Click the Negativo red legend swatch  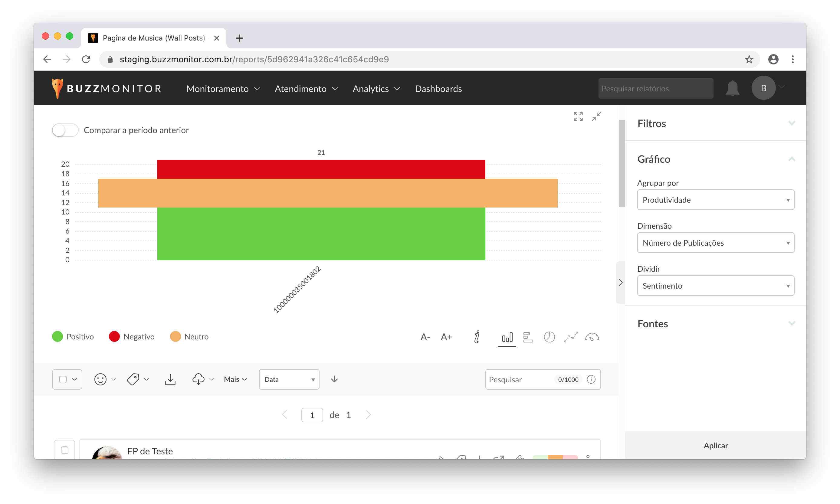pos(114,337)
